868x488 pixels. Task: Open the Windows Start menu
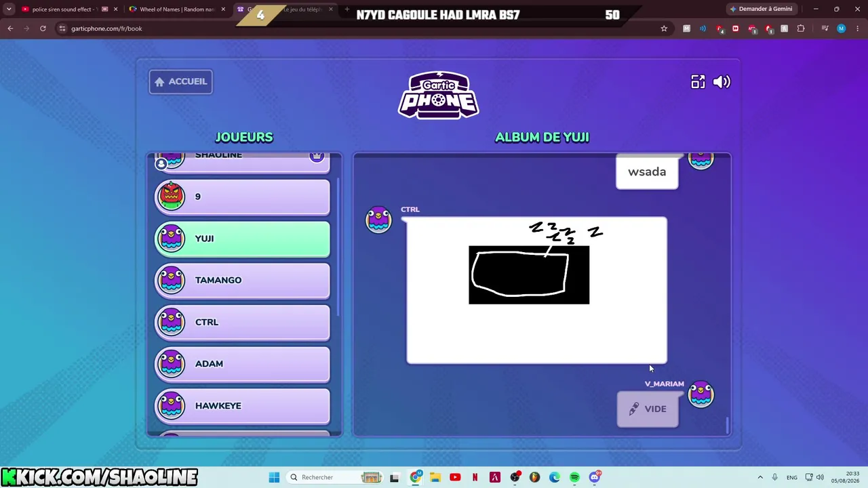click(x=274, y=477)
